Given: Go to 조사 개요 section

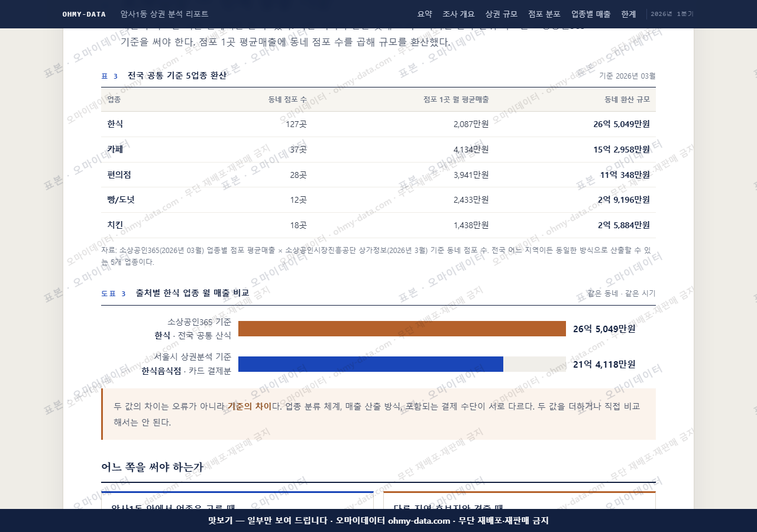Looking at the screenshot, I should coord(458,14).
